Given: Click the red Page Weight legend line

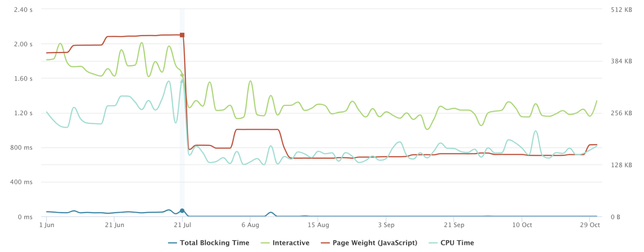Looking at the screenshot, I should [325, 243].
